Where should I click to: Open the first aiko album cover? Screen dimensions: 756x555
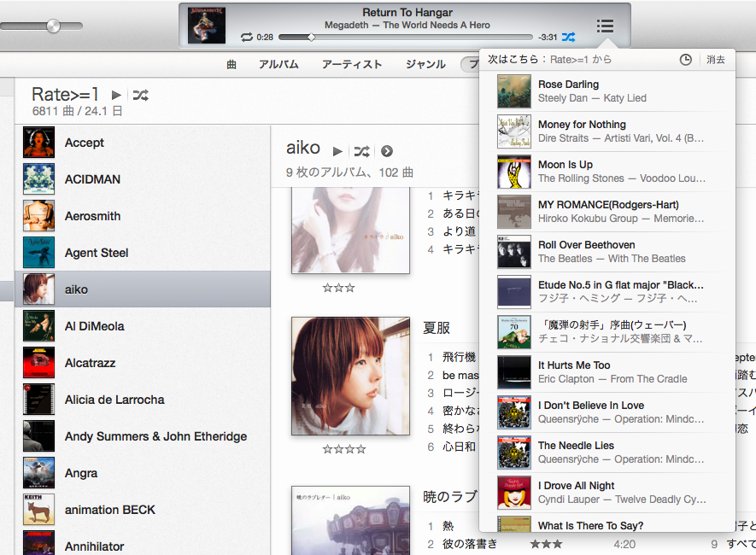pyautogui.click(x=350, y=231)
